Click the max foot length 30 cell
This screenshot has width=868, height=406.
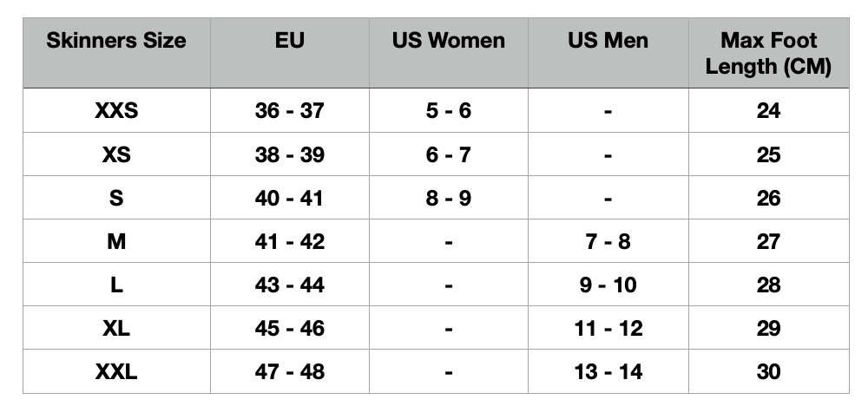[768, 371]
